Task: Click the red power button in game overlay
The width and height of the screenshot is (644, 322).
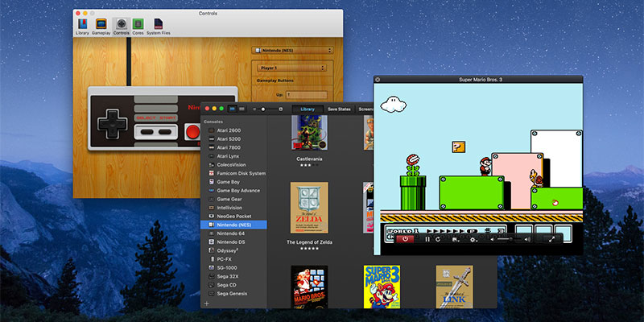Action: click(405, 238)
